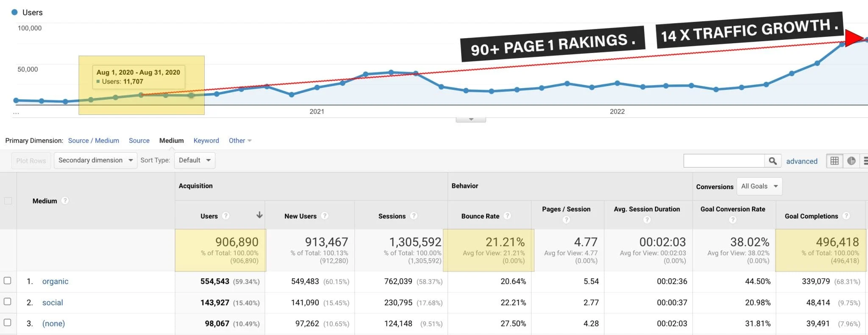Click help icon next to Users column
This screenshot has height=335, width=868.
(x=226, y=216)
